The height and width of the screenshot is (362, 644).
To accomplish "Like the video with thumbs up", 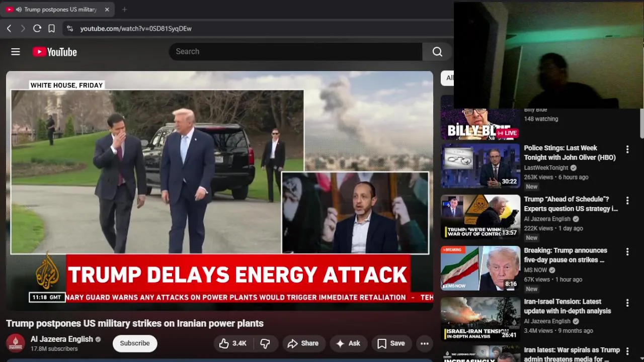I will pos(232,343).
